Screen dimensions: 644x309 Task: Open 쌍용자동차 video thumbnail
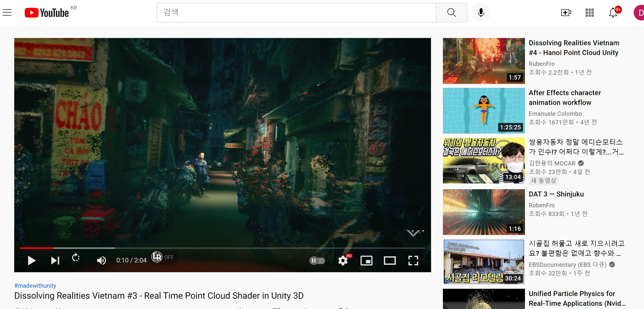click(x=484, y=161)
